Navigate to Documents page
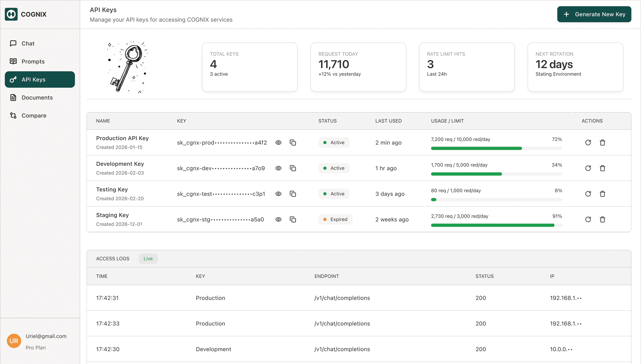This screenshot has width=641, height=364. coord(37,98)
